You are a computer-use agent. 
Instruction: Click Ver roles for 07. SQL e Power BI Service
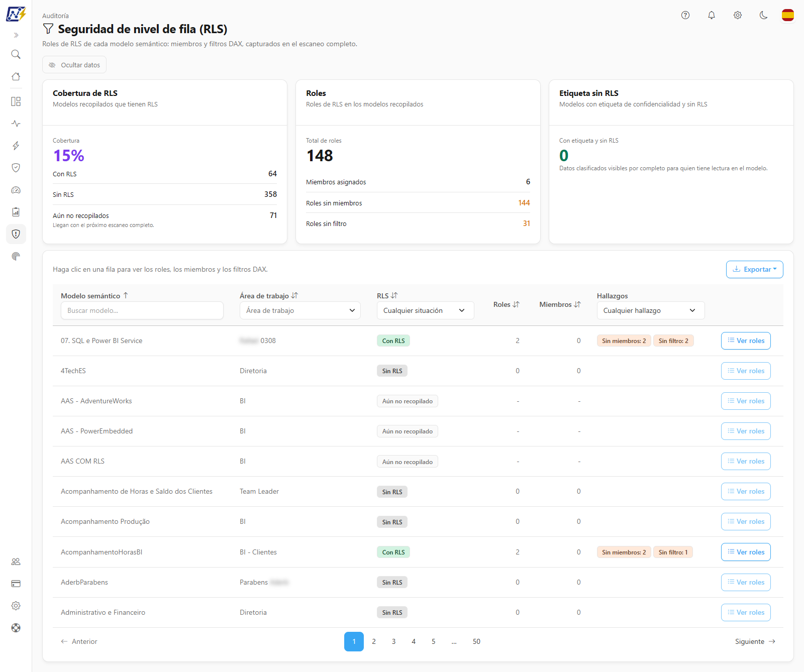coord(746,341)
